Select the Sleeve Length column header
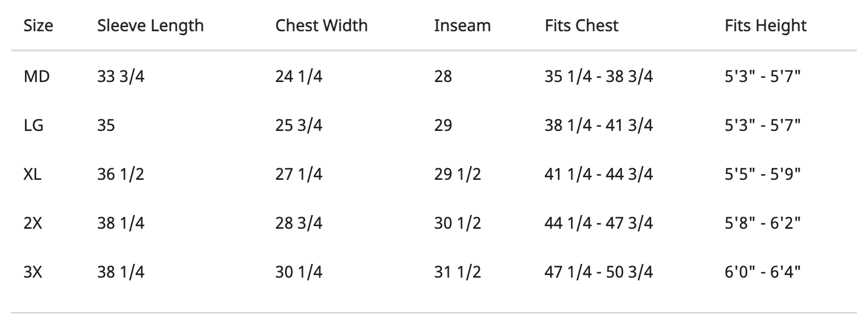The image size is (868, 323). (x=150, y=26)
